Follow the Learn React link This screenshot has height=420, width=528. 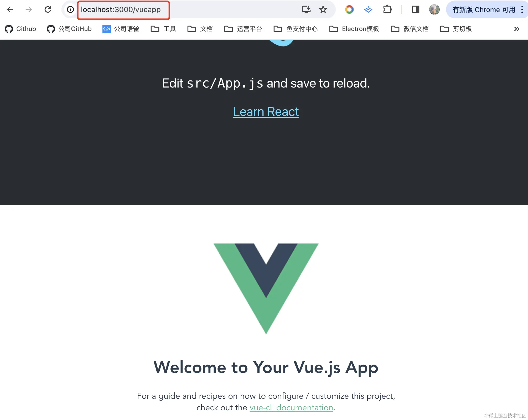266,112
